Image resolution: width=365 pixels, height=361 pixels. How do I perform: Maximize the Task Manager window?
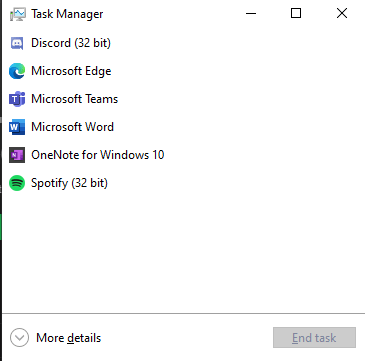pyautogui.click(x=296, y=14)
